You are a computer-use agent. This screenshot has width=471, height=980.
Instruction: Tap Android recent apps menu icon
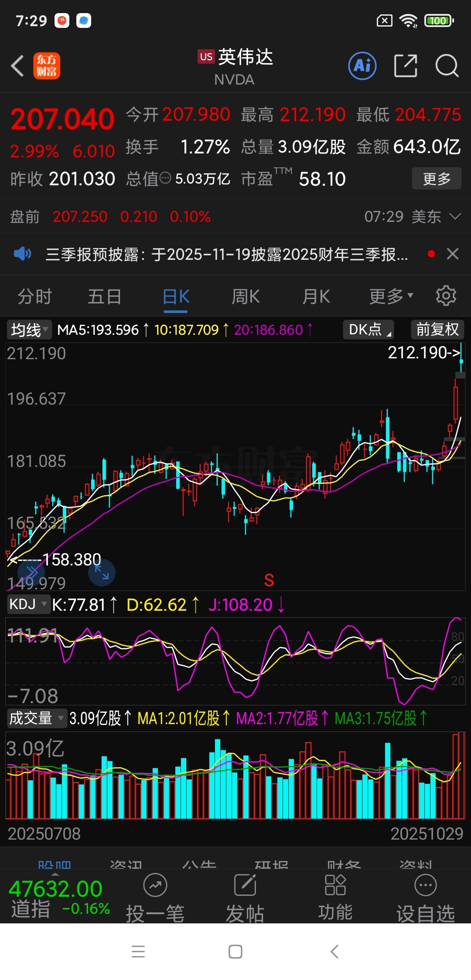click(x=138, y=952)
